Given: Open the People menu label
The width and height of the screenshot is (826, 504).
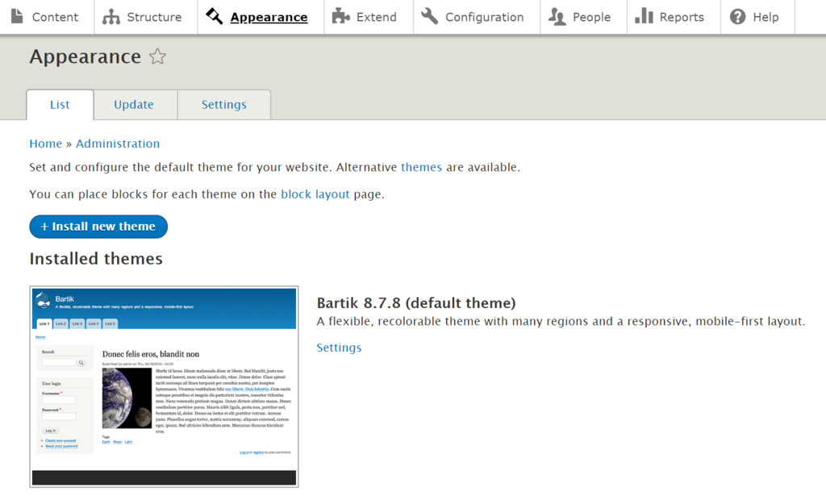Looking at the screenshot, I should click(x=591, y=18).
